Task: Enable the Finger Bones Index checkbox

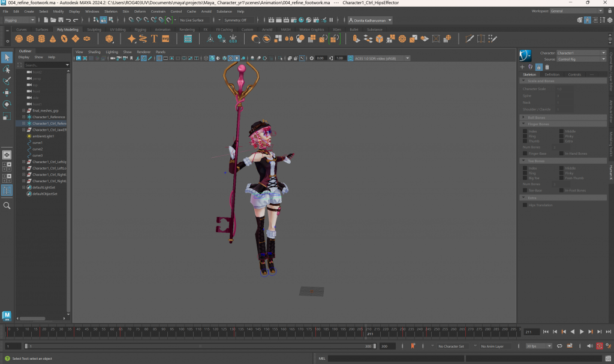Action: tap(525, 131)
